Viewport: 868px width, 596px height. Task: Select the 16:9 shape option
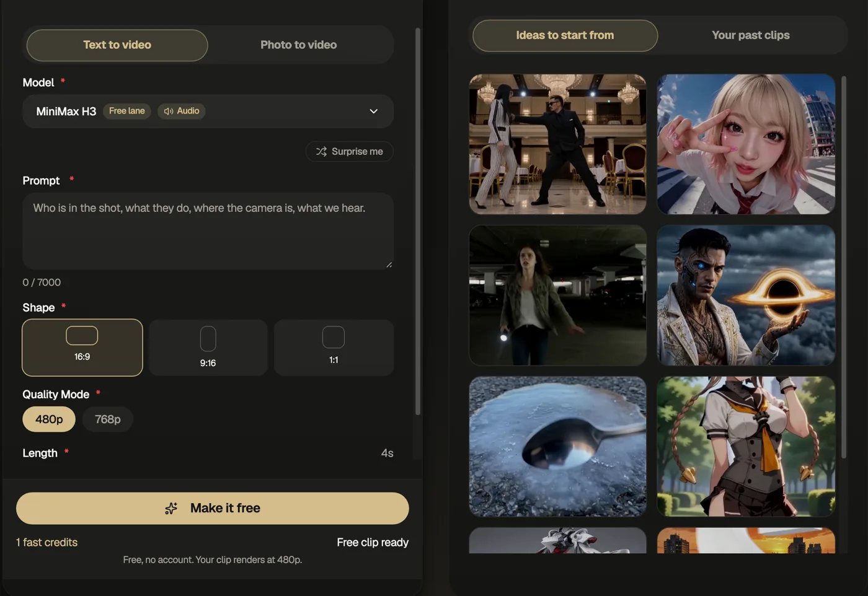pyautogui.click(x=82, y=348)
